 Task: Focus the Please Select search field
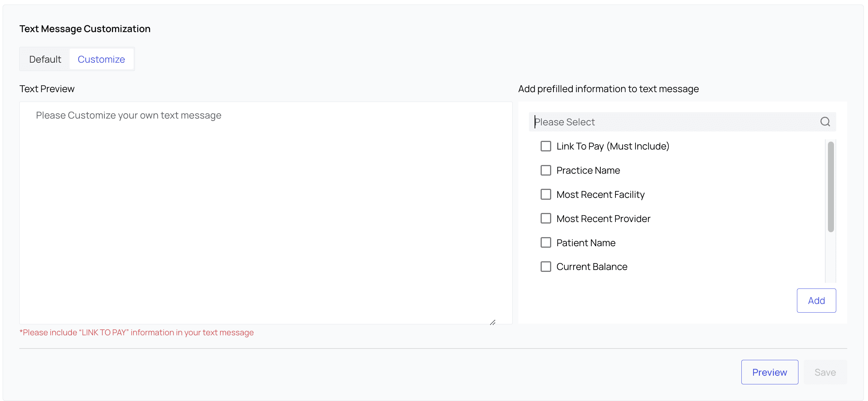tap(673, 122)
